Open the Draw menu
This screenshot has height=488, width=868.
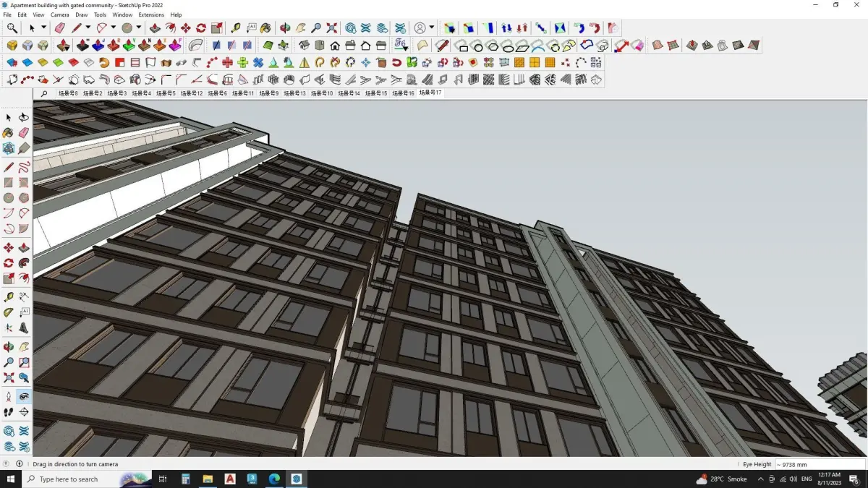tap(82, 14)
